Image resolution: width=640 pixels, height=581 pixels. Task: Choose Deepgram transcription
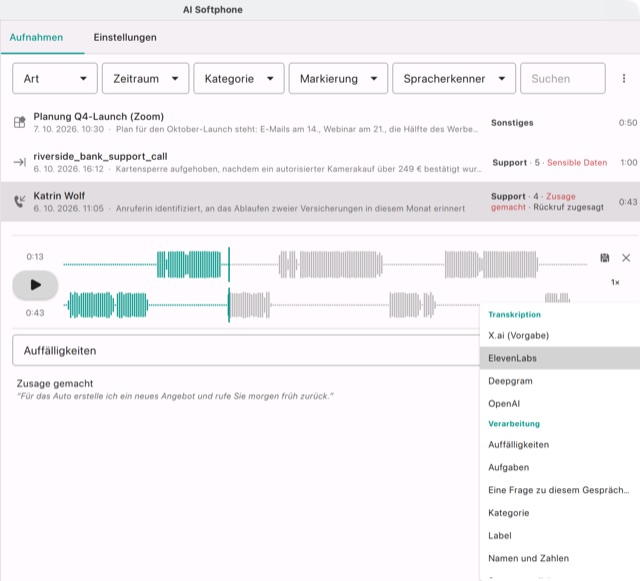click(560, 381)
